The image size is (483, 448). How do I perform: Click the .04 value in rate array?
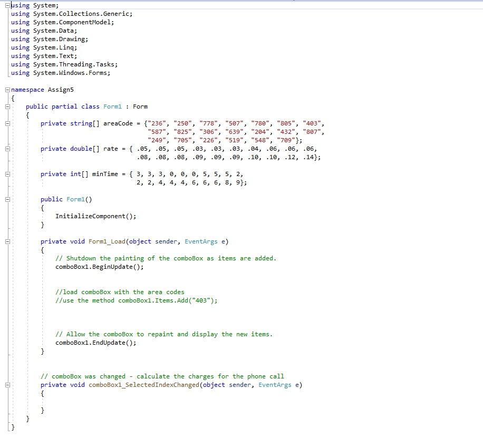pyautogui.click(x=253, y=149)
